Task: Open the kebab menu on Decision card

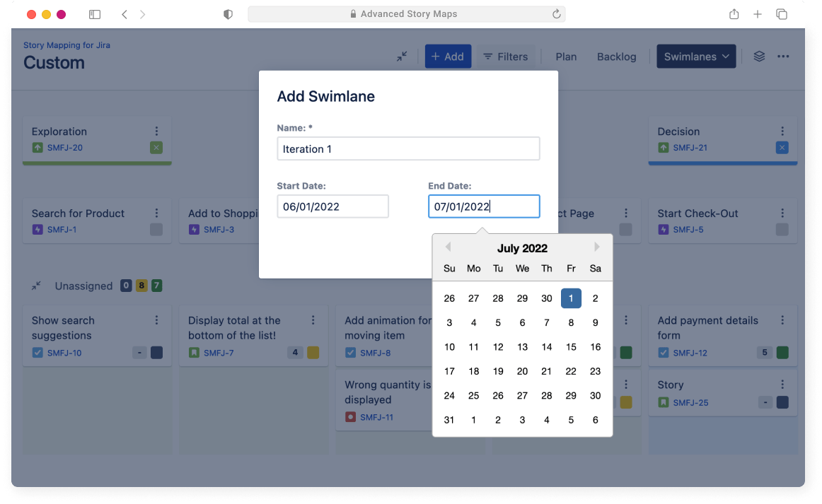Action: [782, 131]
